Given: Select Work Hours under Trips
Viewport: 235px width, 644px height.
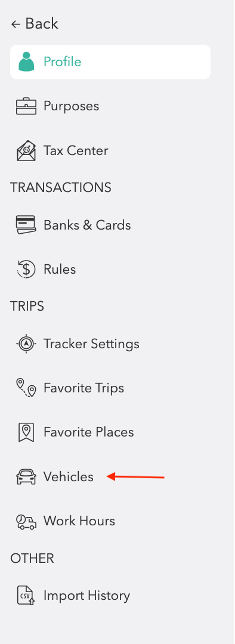Looking at the screenshot, I should [79, 521].
